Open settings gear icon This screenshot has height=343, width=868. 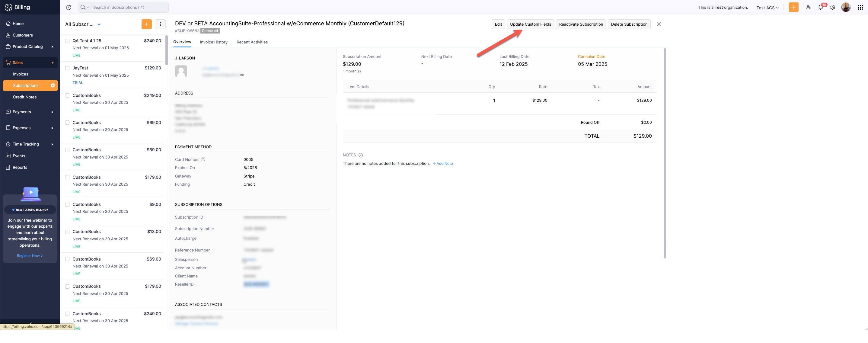(x=833, y=8)
